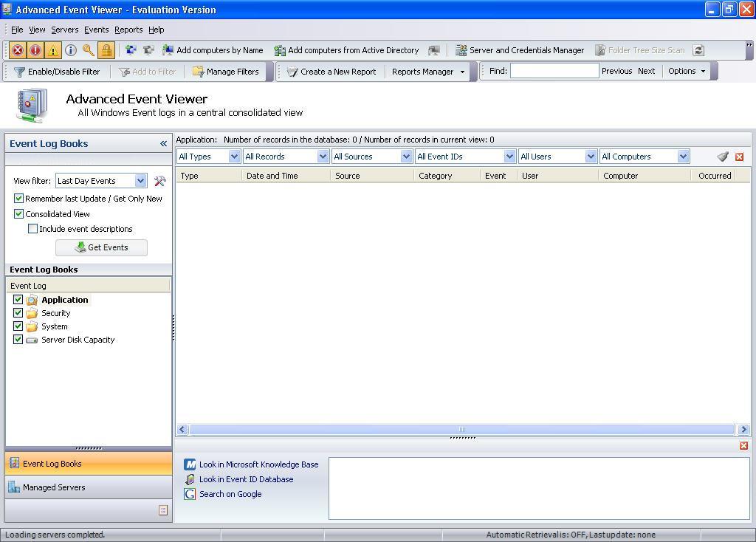Viewport: 756px width, 542px height.
Task: Click the key-shaped credentials icon in the toolbar
Action: (x=87, y=49)
